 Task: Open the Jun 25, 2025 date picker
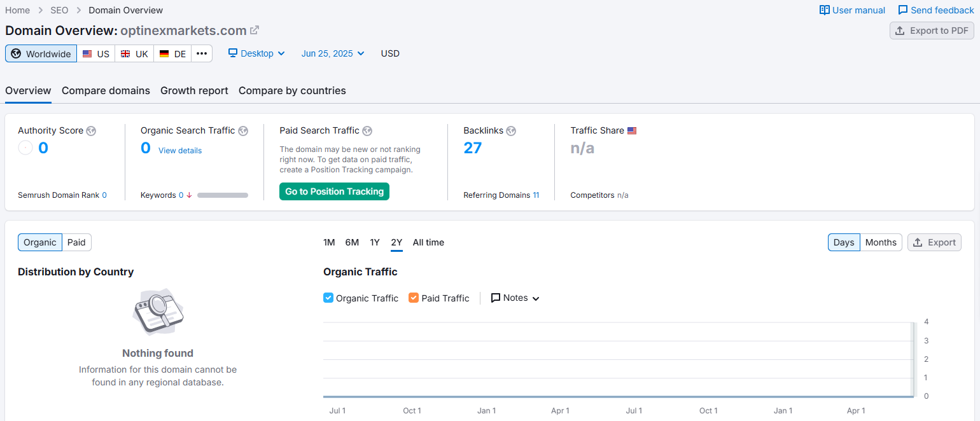(x=333, y=53)
